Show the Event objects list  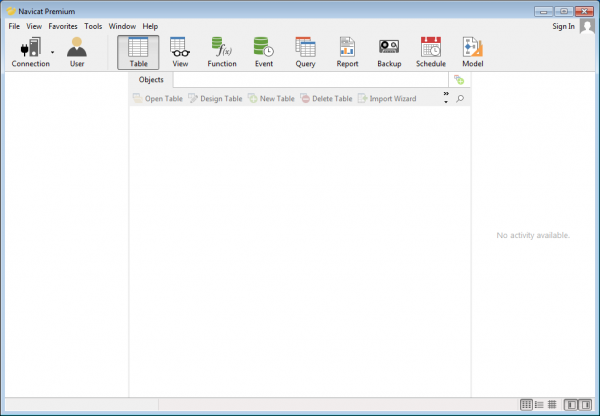264,52
